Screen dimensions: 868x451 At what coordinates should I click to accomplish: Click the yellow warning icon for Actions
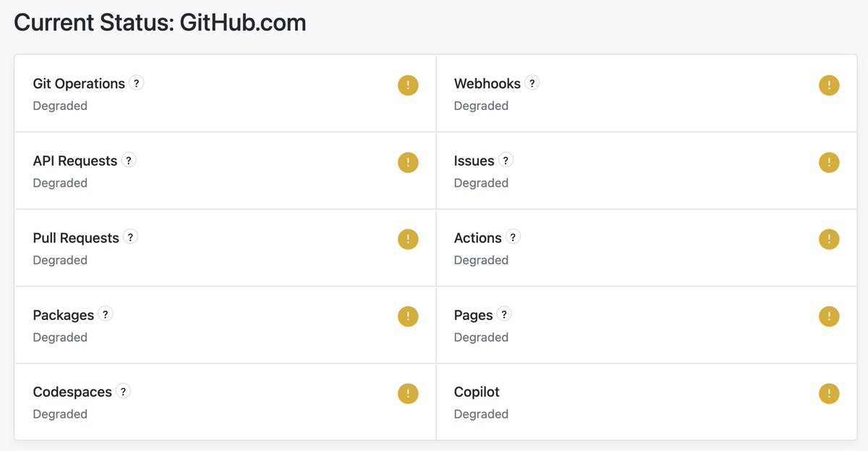coord(829,240)
